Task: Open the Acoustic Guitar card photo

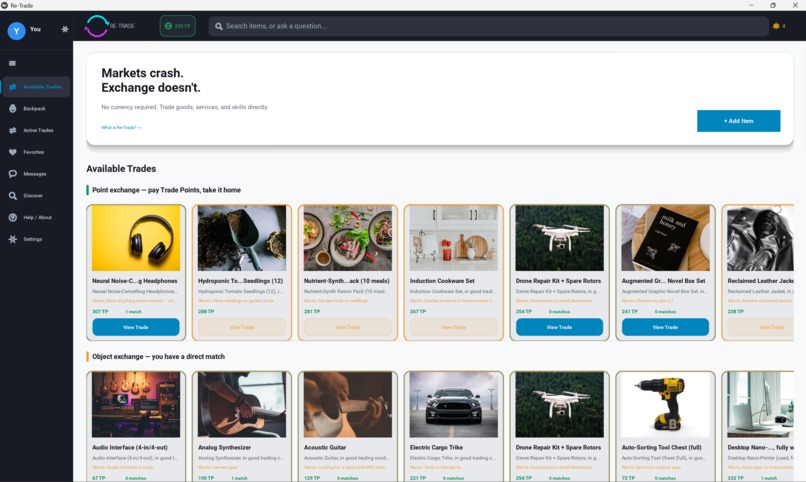Action: click(348, 404)
